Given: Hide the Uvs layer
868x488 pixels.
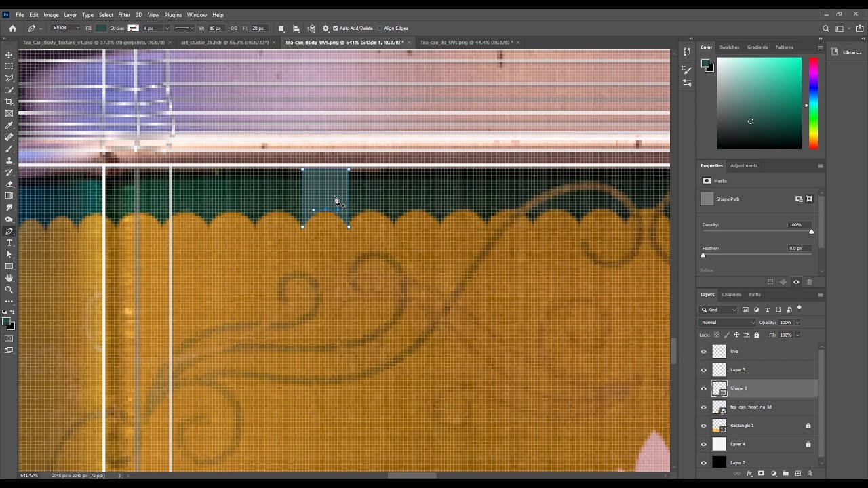Looking at the screenshot, I should [703, 352].
